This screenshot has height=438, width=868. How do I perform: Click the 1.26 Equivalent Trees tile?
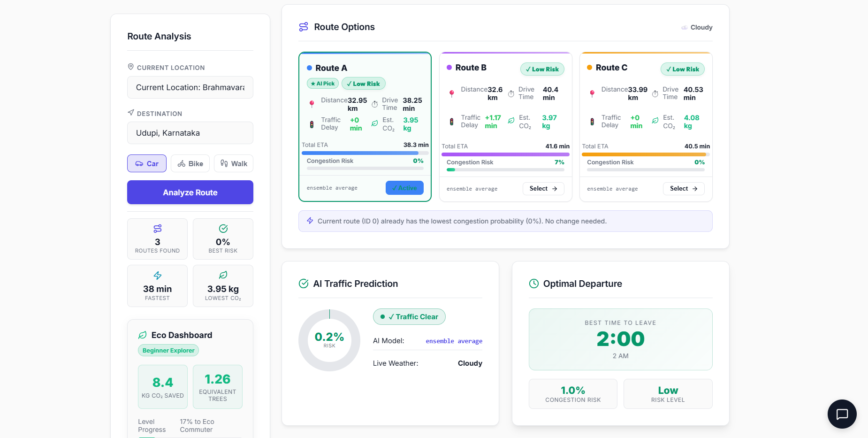coord(218,387)
